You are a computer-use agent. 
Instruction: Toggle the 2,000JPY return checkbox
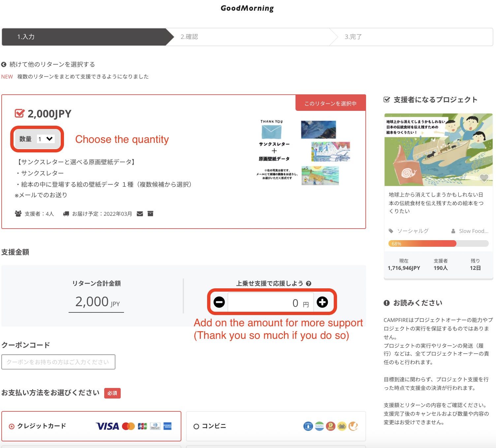coord(19,113)
